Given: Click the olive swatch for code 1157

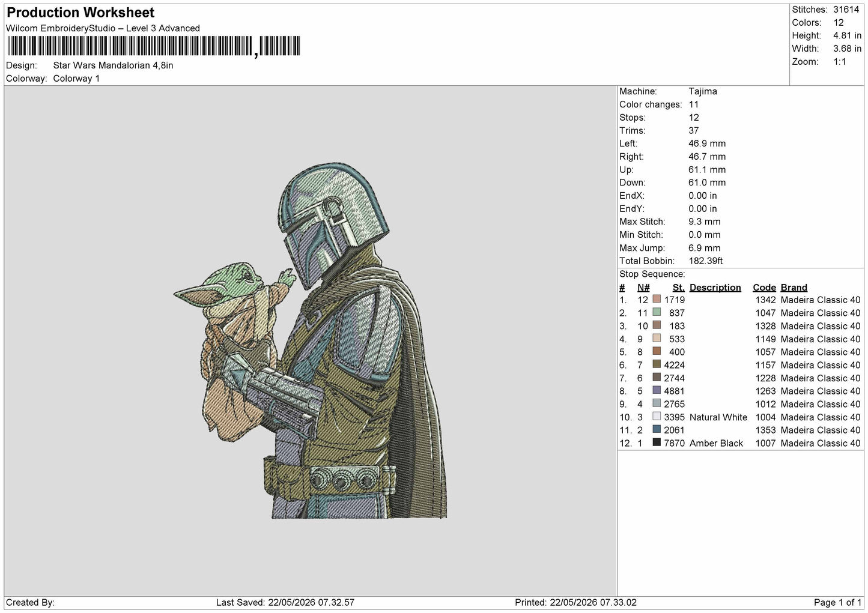Looking at the screenshot, I should pos(657,364).
